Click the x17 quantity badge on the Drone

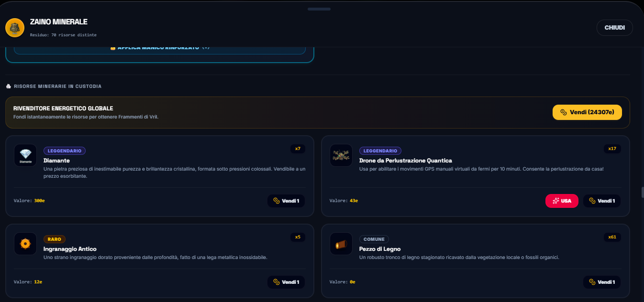[612, 149]
